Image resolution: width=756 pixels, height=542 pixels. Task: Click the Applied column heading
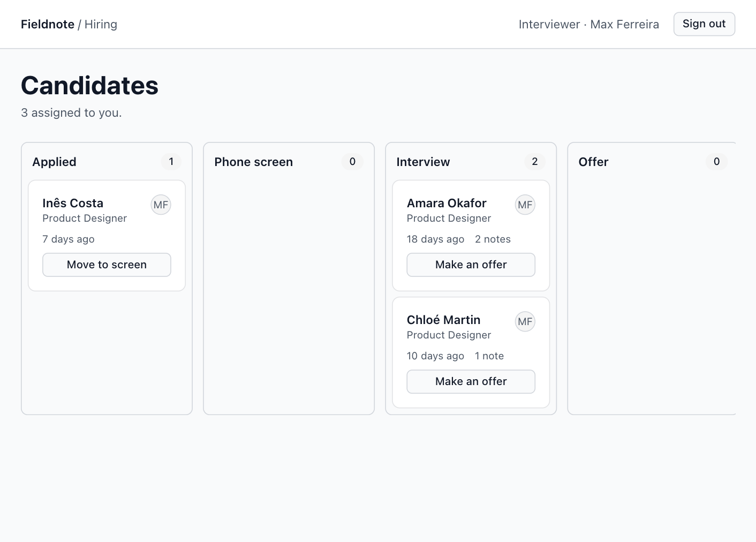coord(54,162)
